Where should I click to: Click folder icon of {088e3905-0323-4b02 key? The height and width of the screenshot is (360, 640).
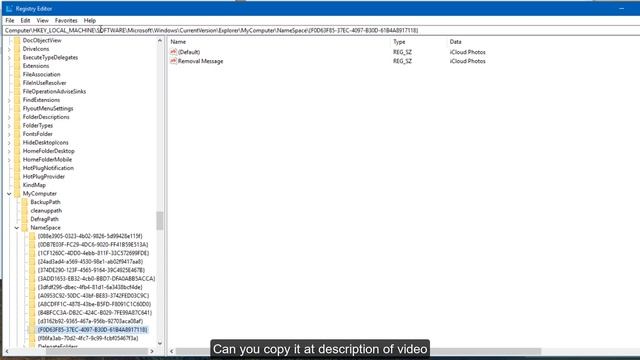click(x=32, y=236)
